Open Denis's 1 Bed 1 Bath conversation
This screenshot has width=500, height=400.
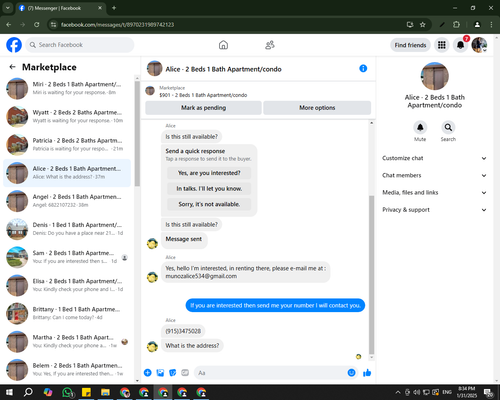pyautogui.click(x=67, y=229)
